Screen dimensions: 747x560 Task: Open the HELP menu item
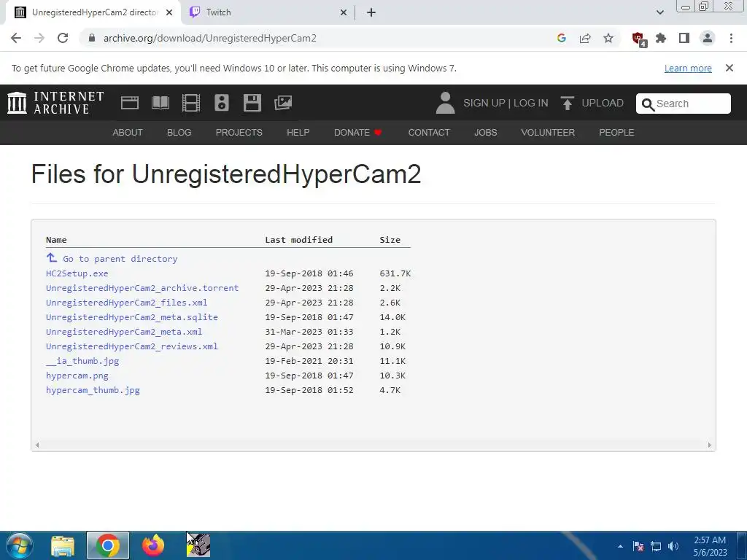[x=298, y=133]
